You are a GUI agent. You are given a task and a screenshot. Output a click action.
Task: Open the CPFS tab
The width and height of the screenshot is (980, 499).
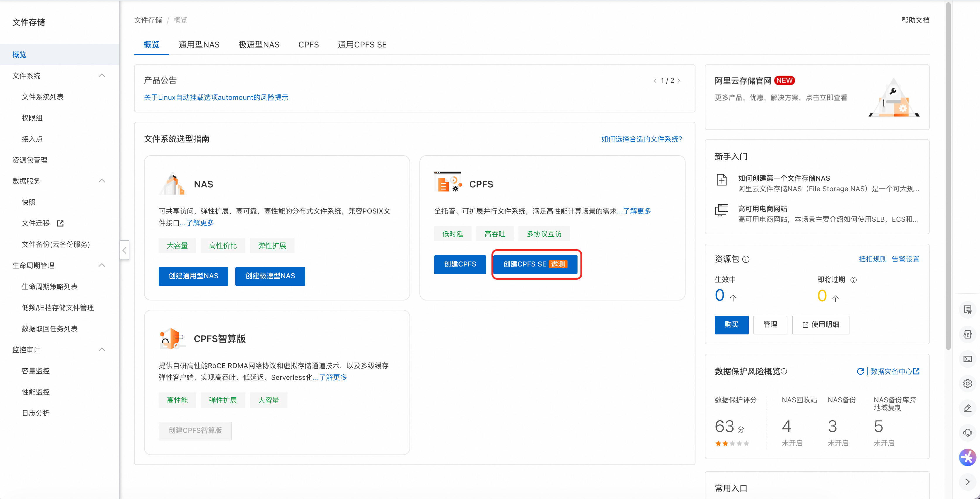pyautogui.click(x=309, y=45)
